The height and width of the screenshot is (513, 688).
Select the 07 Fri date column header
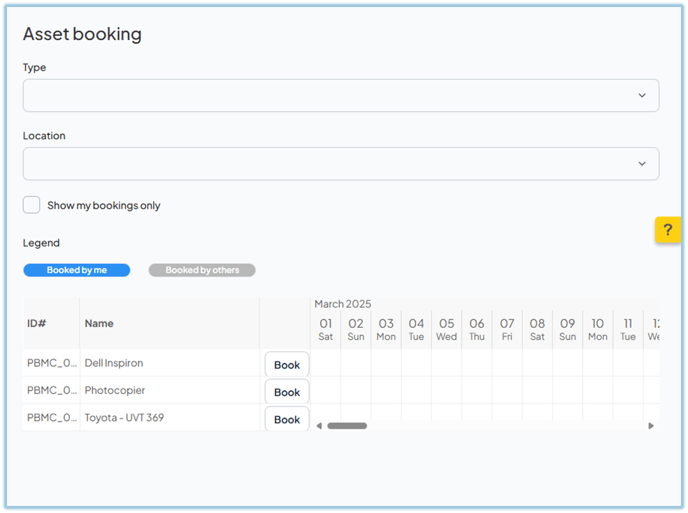pyautogui.click(x=507, y=330)
